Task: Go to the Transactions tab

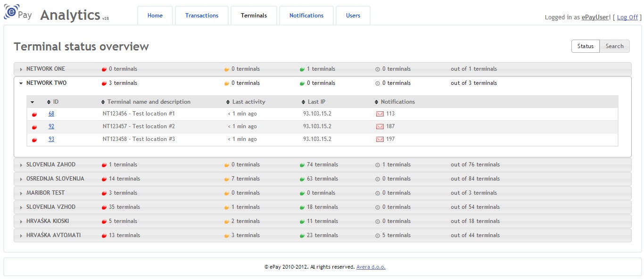Action: point(202,16)
